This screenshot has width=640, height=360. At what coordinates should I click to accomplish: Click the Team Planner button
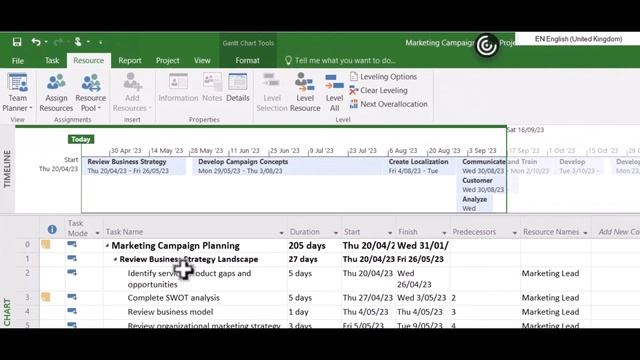click(17, 92)
